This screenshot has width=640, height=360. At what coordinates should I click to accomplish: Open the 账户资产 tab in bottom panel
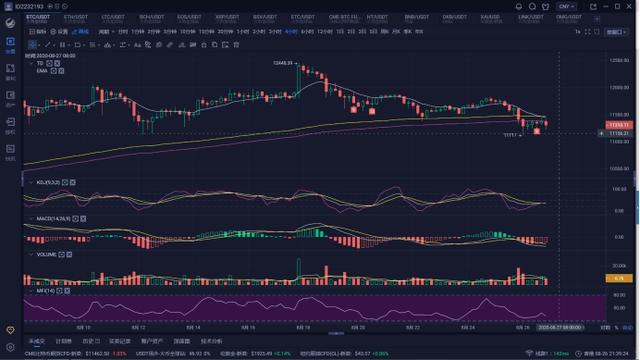[152, 341]
